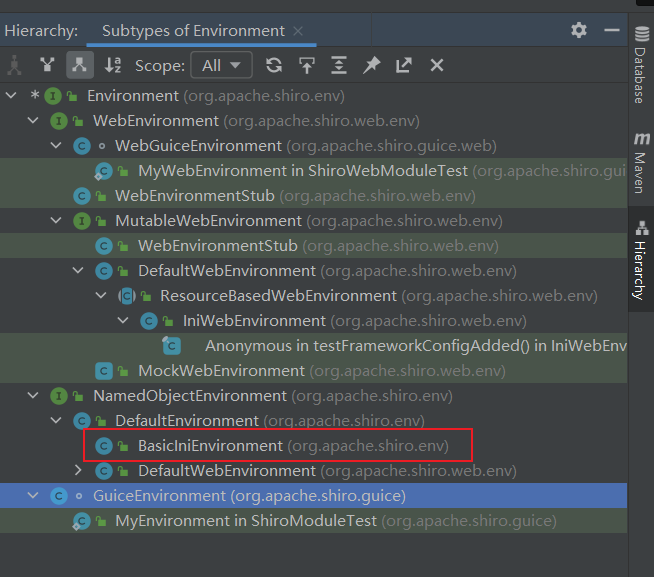Collapse the IniWebEnvironment node

click(x=123, y=320)
